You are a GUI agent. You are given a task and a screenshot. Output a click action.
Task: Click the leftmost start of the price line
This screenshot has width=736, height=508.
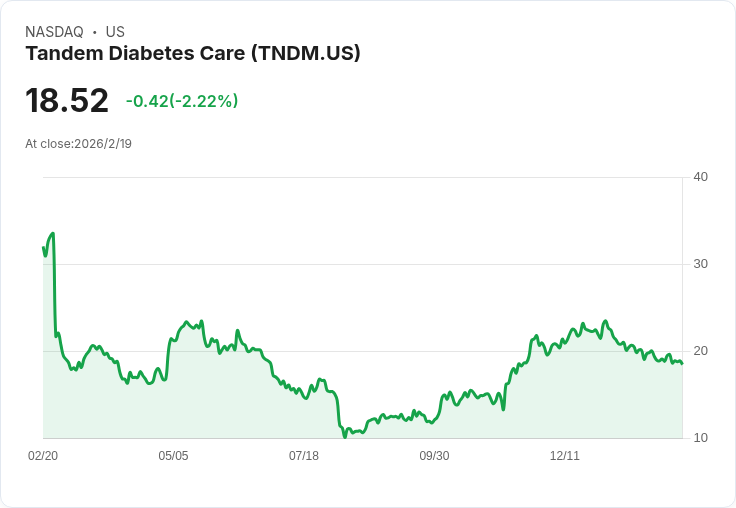point(43,247)
